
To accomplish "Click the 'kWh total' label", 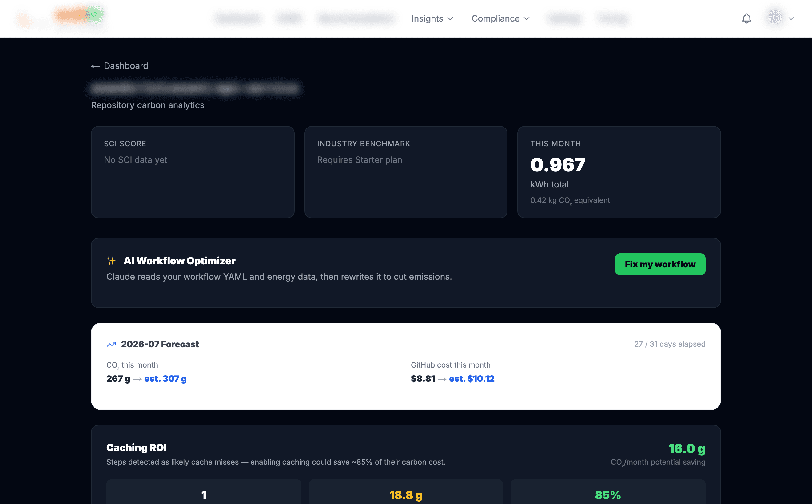I will pos(549,184).
